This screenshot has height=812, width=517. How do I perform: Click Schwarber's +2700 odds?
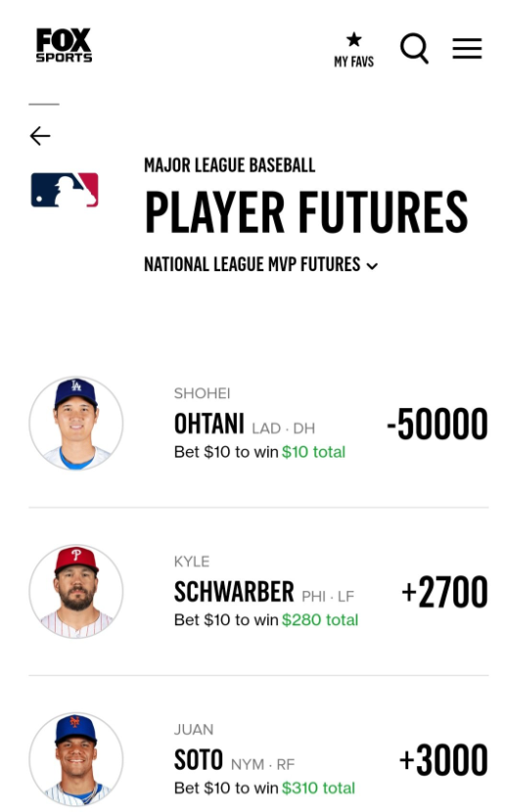click(445, 592)
